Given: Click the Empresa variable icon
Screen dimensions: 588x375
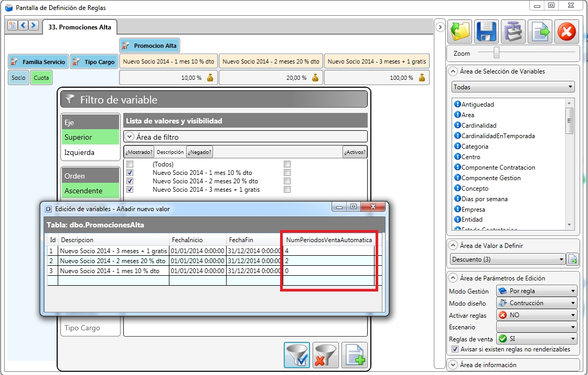Looking at the screenshot, I should pos(457,209).
